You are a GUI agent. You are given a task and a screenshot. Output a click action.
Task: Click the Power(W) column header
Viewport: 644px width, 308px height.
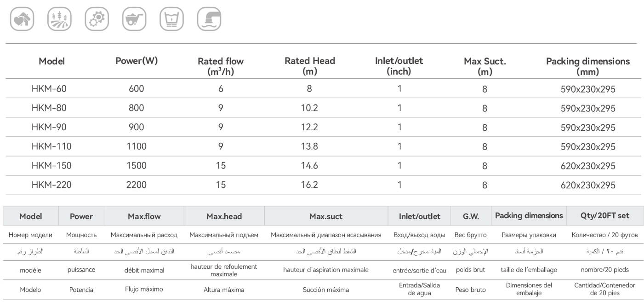(x=137, y=61)
